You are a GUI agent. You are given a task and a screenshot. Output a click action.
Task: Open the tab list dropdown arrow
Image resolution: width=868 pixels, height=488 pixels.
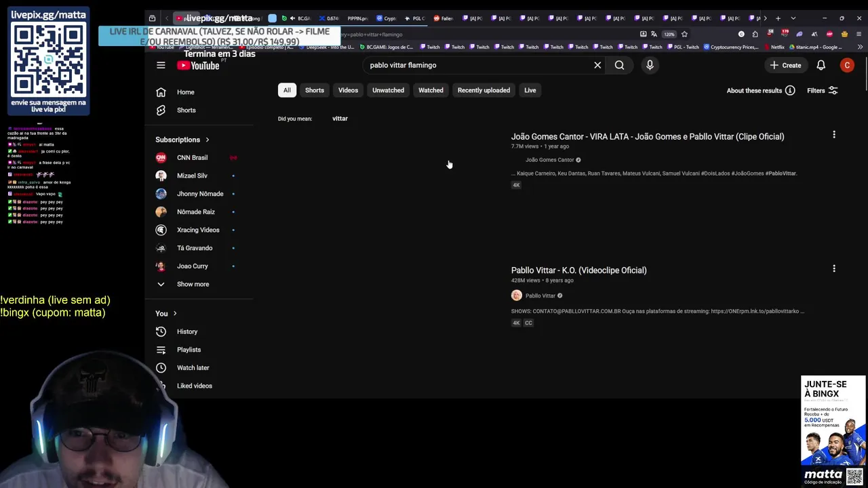tap(793, 18)
